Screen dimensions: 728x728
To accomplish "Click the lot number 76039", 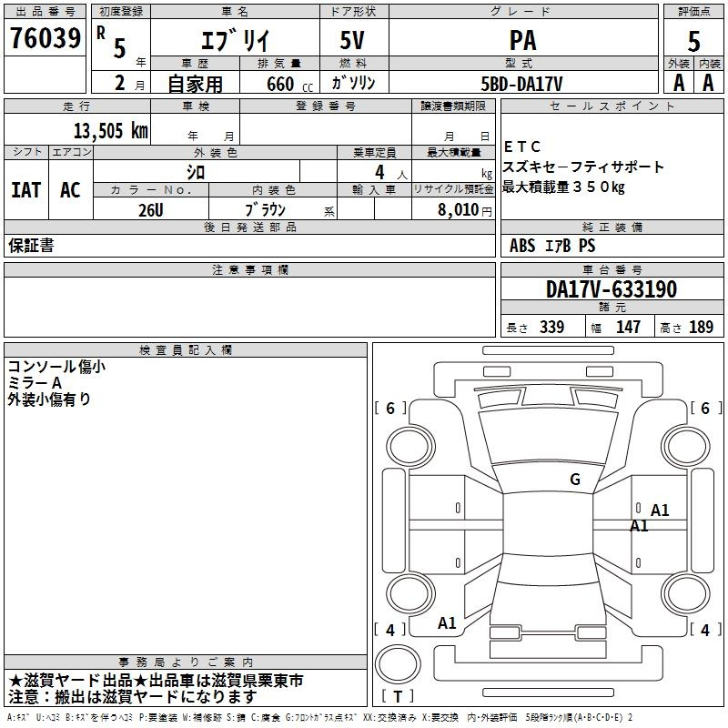I will click(45, 38).
